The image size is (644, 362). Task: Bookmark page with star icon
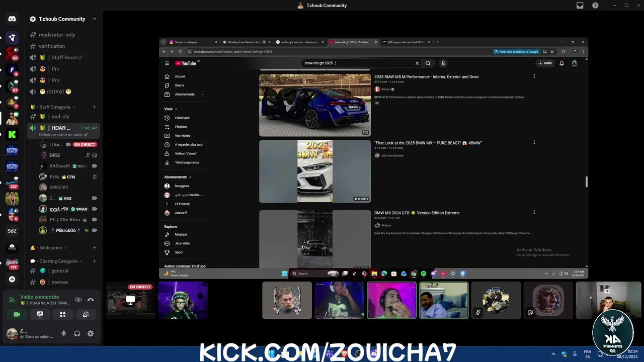tap(552, 52)
